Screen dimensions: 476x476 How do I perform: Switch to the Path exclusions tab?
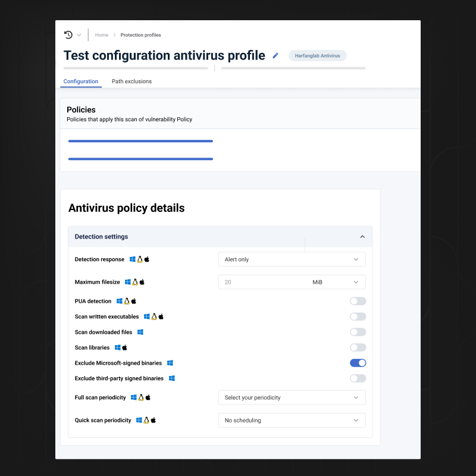click(x=131, y=81)
